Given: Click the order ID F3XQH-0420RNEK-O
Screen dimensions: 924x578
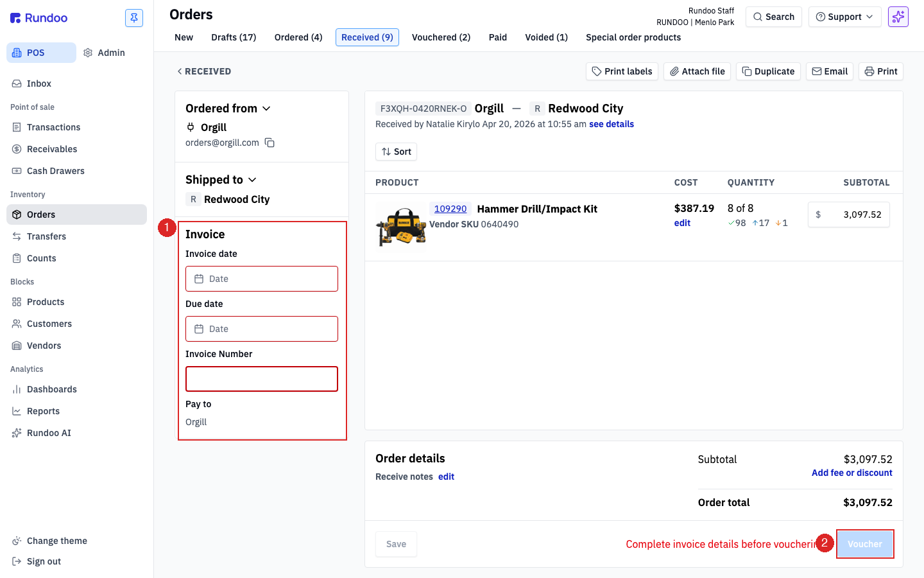Looking at the screenshot, I should [424, 109].
